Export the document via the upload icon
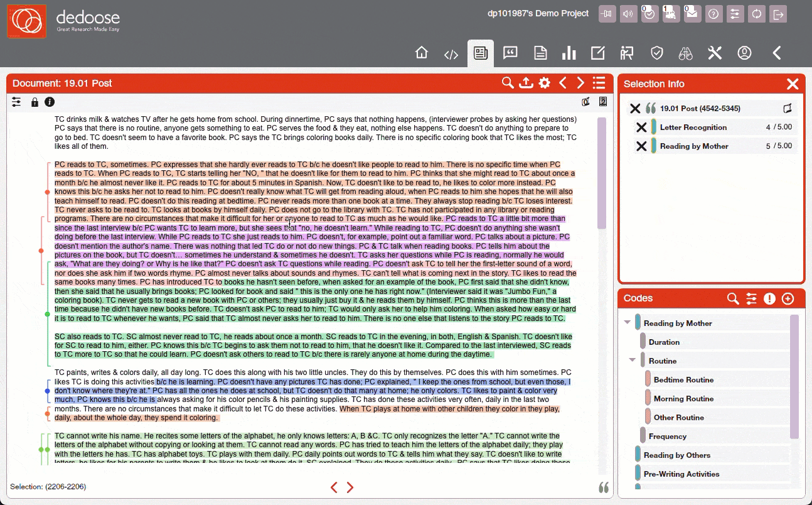Viewport: 812px width, 505px height. (x=526, y=82)
